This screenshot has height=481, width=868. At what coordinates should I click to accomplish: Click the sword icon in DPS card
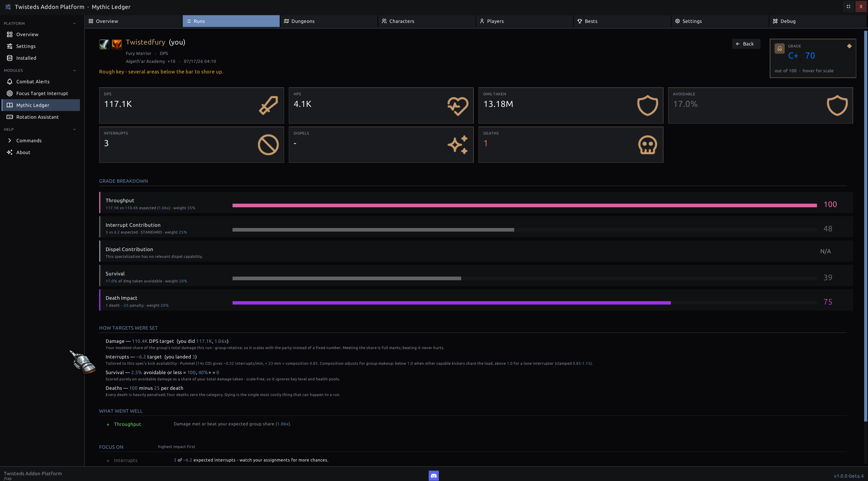point(268,105)
